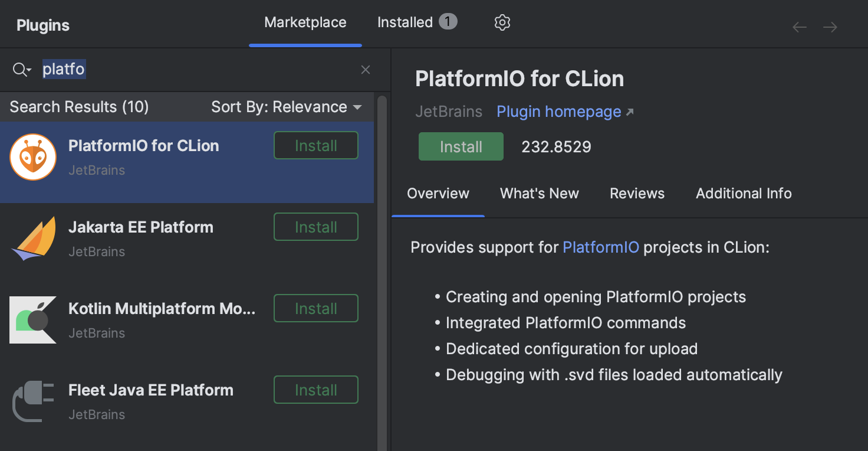Click the Fleet Java EE plug icon
The width and height of the screenshot is (868, 451).
(x=33, y=401)
